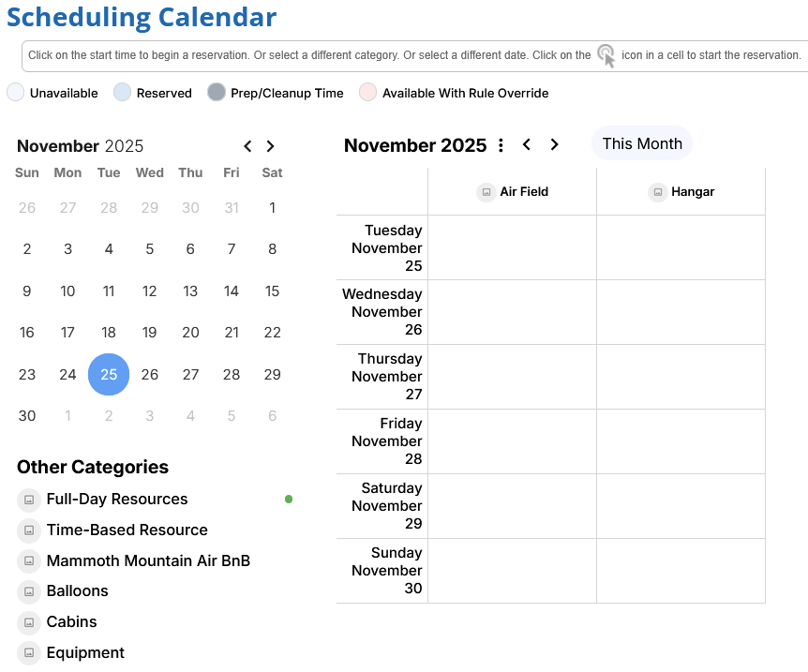The height and width of the screenshot is (672, 808).
Task: Click the Equipment category icon
Action: (29, 653)
